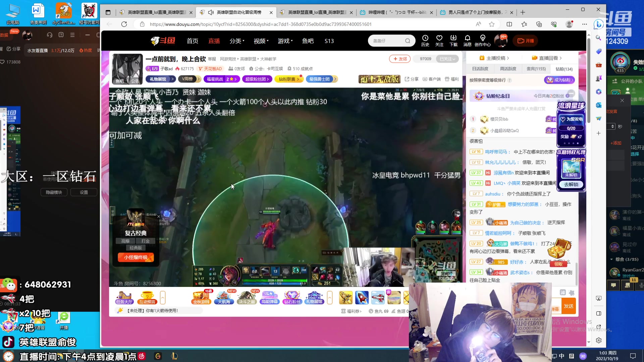This screenshot has height=362, width=644.
Task: Click the IME 中 language indicator in taskbar
Action: click(561, 356)
